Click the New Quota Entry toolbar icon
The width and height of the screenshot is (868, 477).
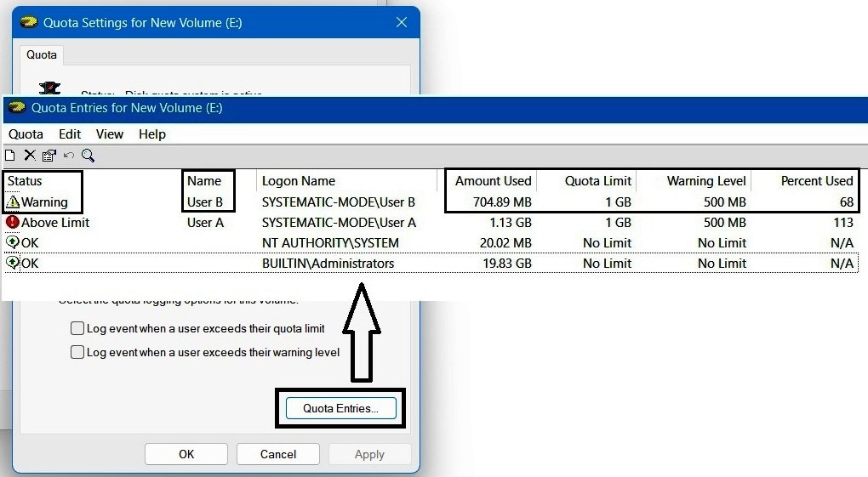[9, 156]
